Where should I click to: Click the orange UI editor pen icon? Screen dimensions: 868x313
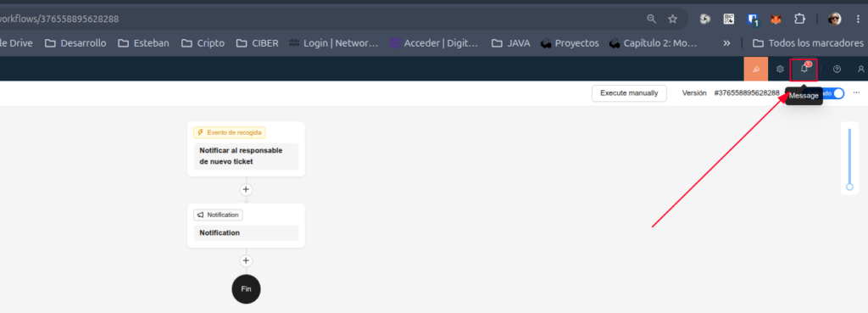pyautogui.click(x=755, y=70)
